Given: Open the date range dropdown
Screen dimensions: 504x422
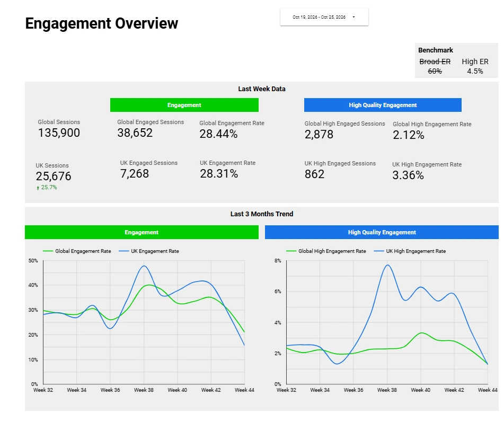Looking at the screenshot, I should pos(324,17).
